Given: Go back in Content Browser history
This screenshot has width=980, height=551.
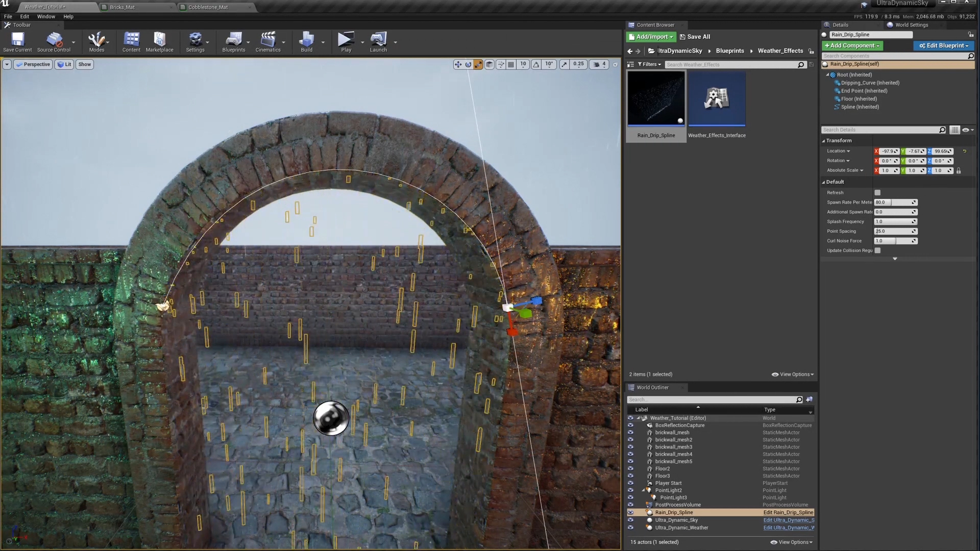Looking at the screenshot, I should (630, 51).
